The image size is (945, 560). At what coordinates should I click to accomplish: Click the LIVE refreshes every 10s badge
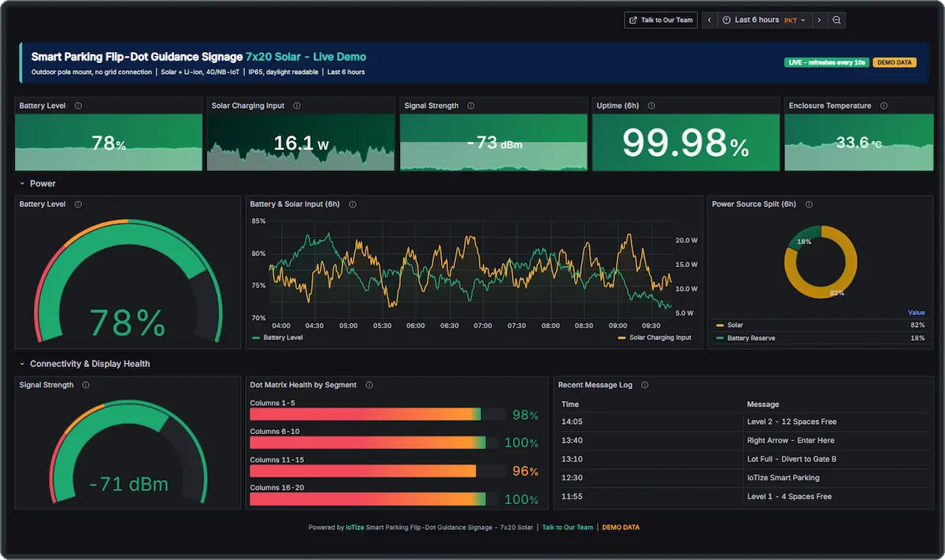(826, 62)
